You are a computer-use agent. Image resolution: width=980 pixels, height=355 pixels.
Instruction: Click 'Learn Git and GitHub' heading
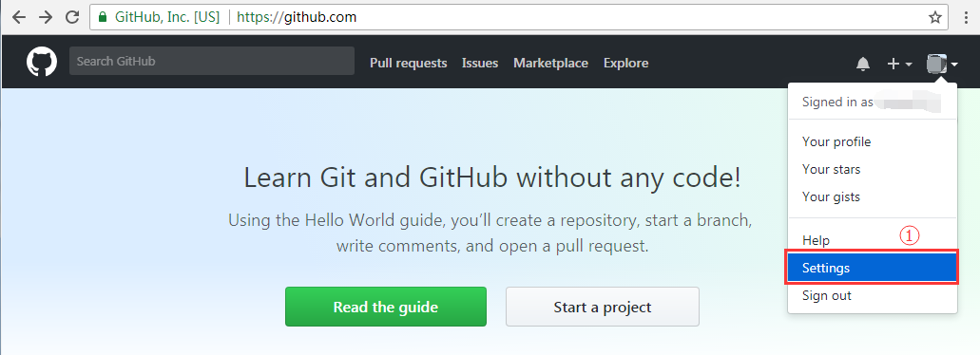(x=491, y=177)
